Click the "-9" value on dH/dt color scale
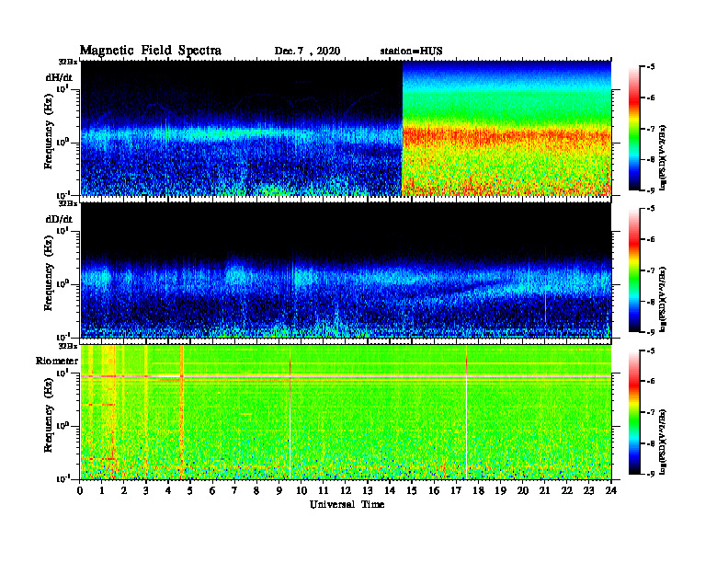Screen dimensions: 728x563 (x=651, y=190)
